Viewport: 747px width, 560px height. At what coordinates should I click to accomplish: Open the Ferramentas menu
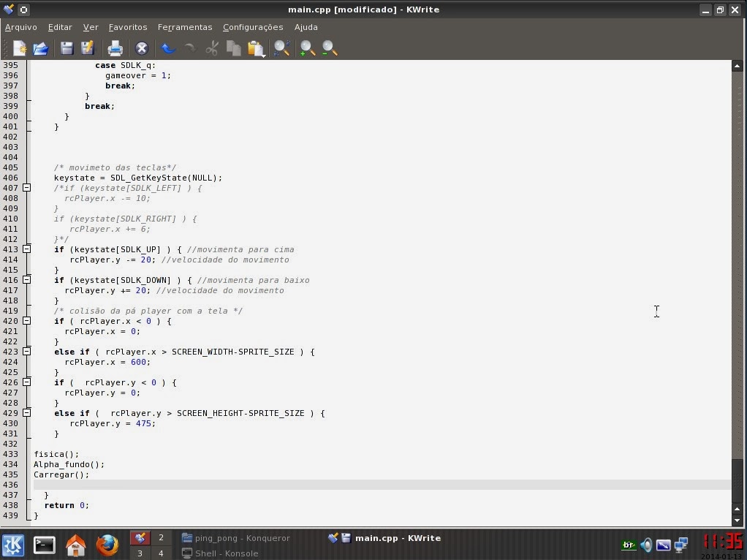point(184,27)
